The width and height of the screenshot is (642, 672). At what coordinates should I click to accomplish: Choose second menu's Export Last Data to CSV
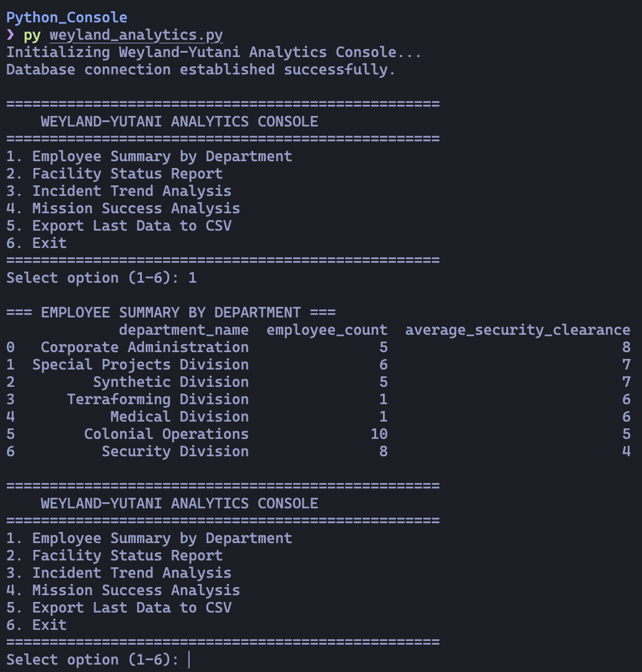pos(118,608)
